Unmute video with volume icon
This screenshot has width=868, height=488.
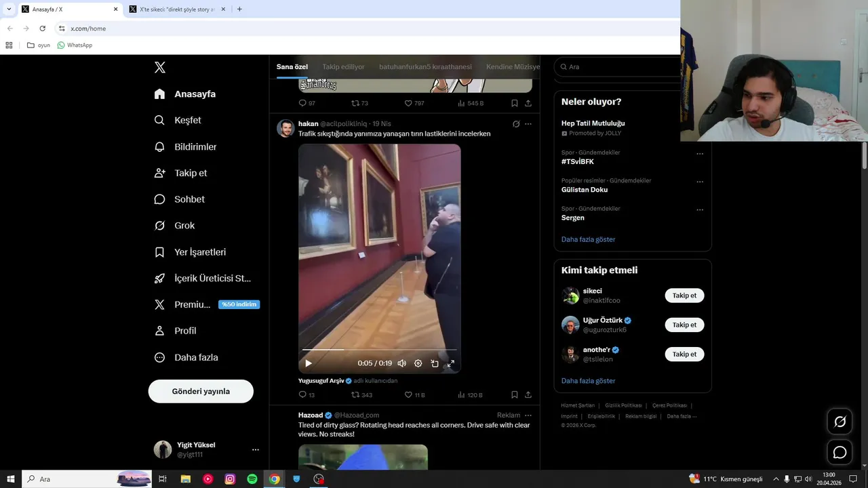402,363
